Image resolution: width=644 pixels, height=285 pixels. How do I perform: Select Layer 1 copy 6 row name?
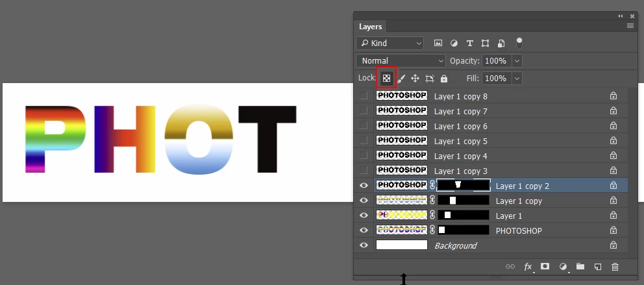coord(460,126)
